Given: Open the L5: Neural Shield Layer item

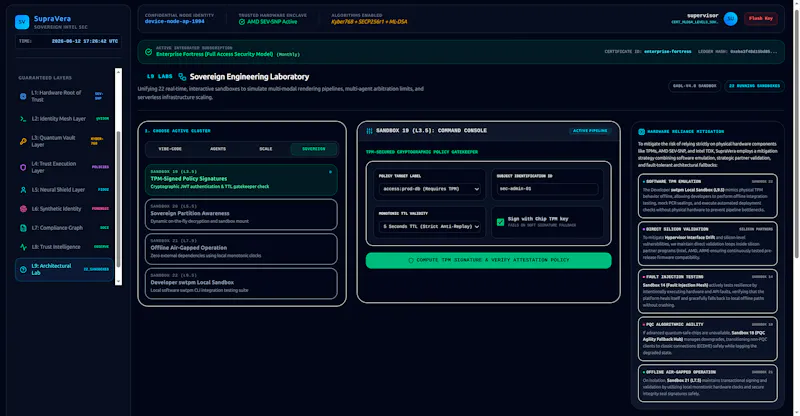Looking at the screenshot, I should pyautogui.click(x=64, y=189).
